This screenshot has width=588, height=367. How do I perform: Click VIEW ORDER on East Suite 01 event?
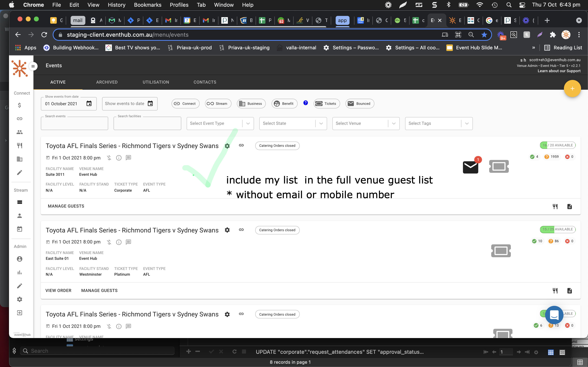(58, 291)
